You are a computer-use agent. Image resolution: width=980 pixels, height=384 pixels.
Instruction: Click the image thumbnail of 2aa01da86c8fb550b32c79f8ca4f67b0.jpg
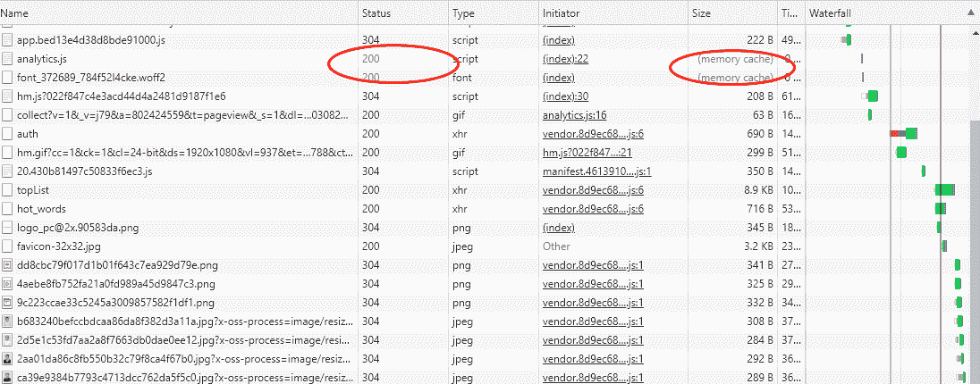[7, 359]
